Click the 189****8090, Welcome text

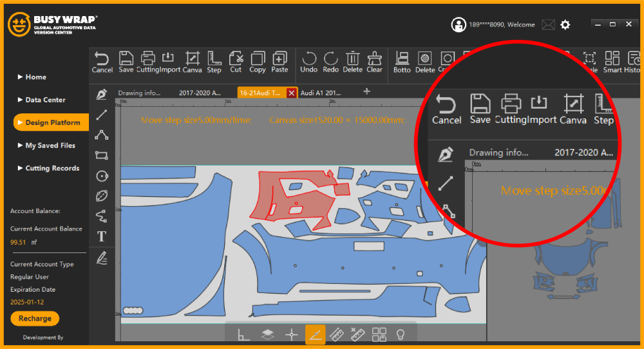502,24
